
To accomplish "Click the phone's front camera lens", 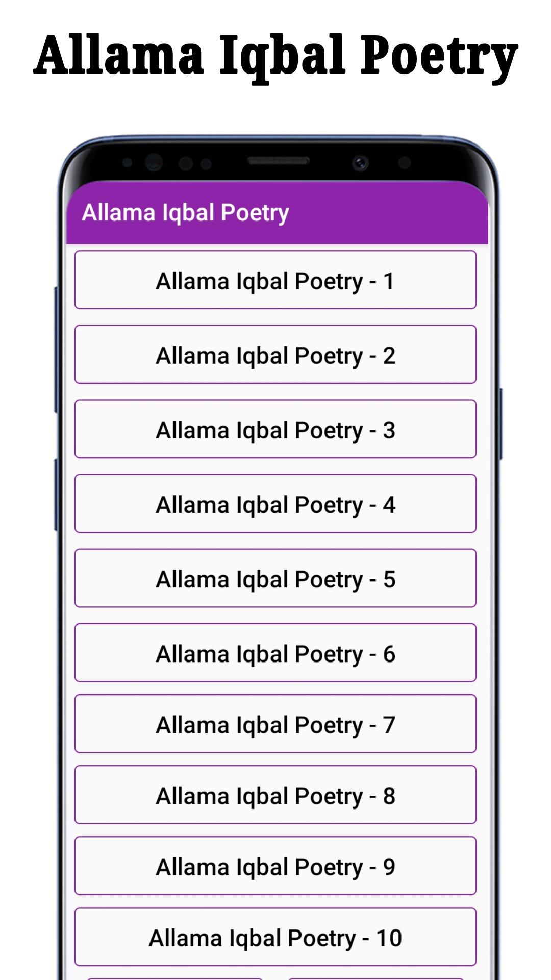I will 360,163.
